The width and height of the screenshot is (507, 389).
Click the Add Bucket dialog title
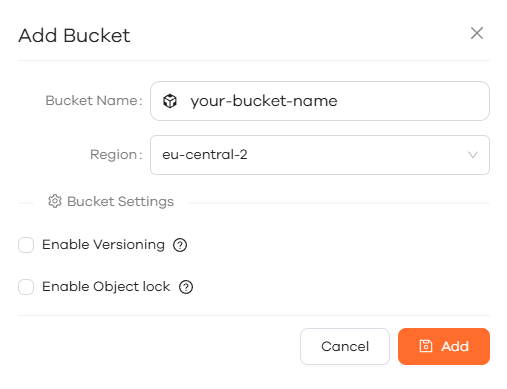(x=74, y=35)
